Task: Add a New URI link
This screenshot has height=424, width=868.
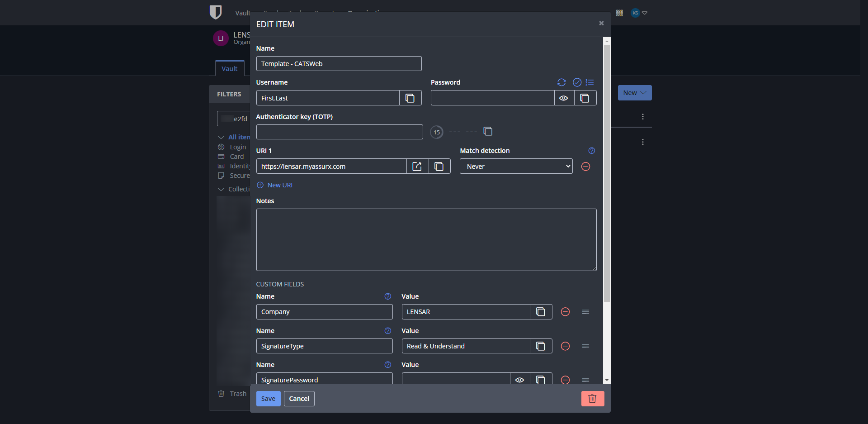Action: [x=274, y=185]
